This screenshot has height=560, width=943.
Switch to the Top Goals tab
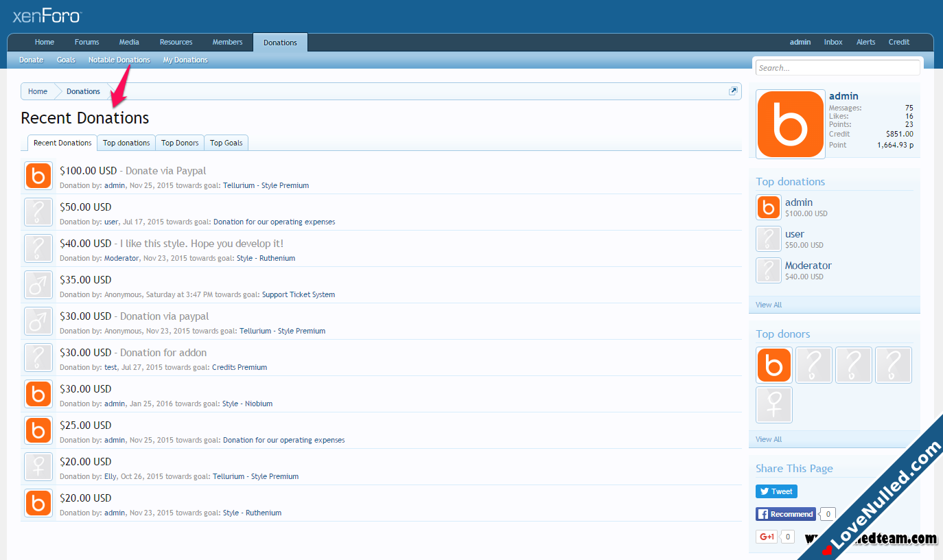[226, 143]
